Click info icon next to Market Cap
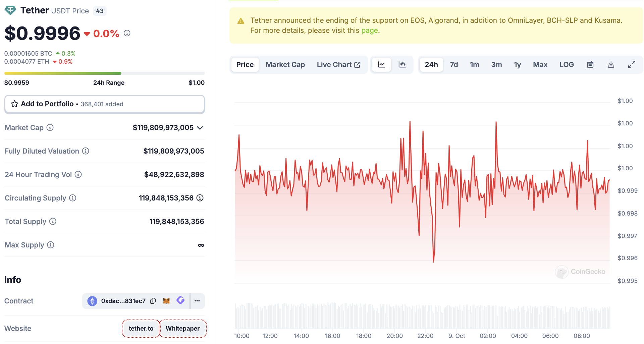The image size is (644, 344). (x=50, y=127)
